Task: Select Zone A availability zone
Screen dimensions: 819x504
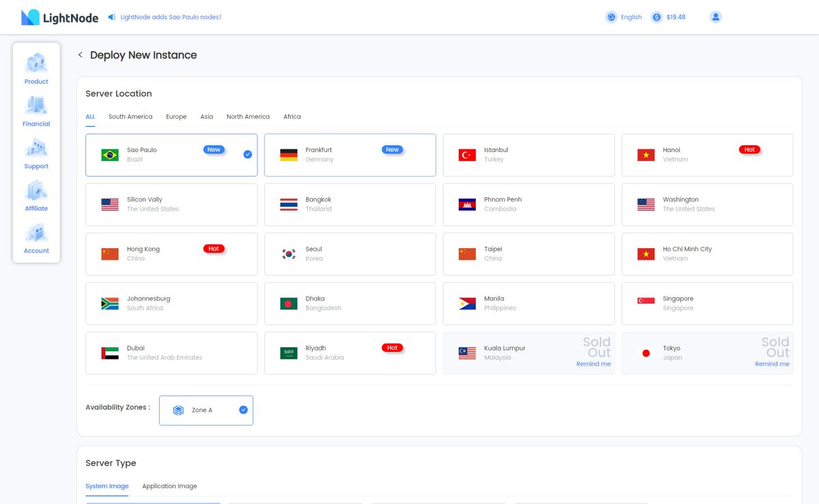Action: pyautogui.click(x=206, y=411)
